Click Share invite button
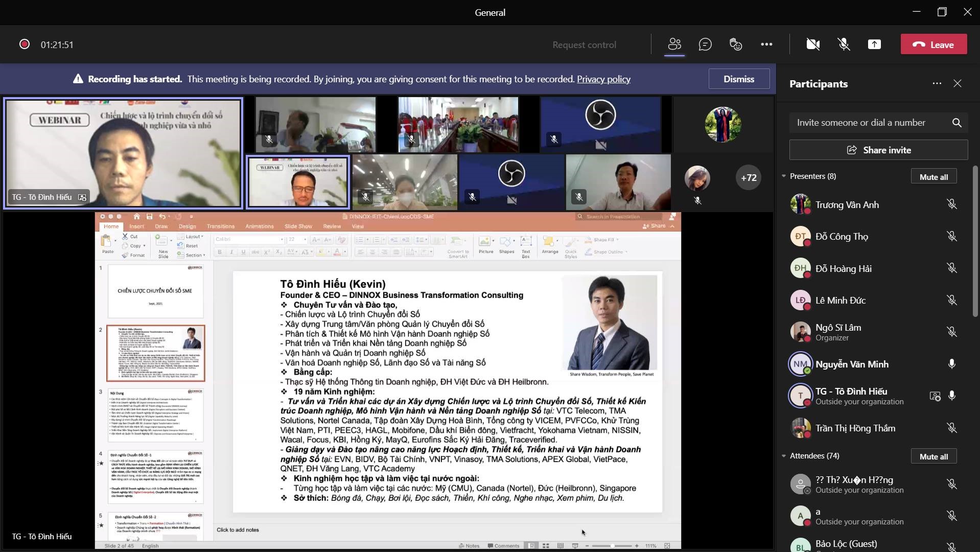Image resolution: width=980 pixels, height=552 pixels. coord(878,150)
